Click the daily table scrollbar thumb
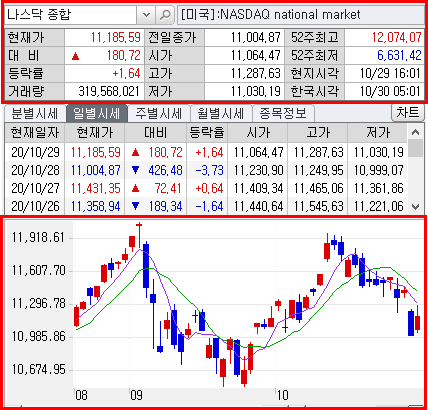Screen dimensions: 428x410 click(x=415, y=149)
